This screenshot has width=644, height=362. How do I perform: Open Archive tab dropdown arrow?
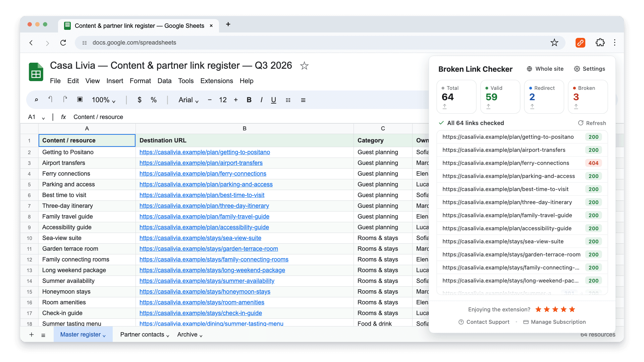(201, 336)
